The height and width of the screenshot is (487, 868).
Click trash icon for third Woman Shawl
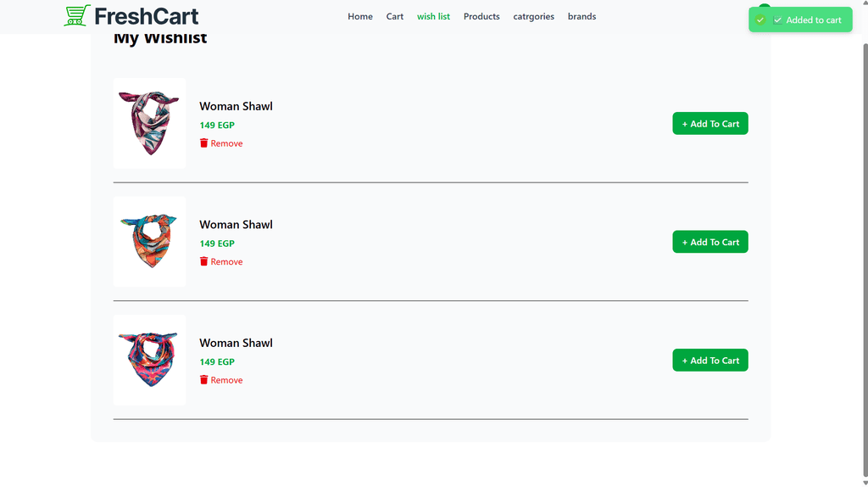[x=203, y=380]
